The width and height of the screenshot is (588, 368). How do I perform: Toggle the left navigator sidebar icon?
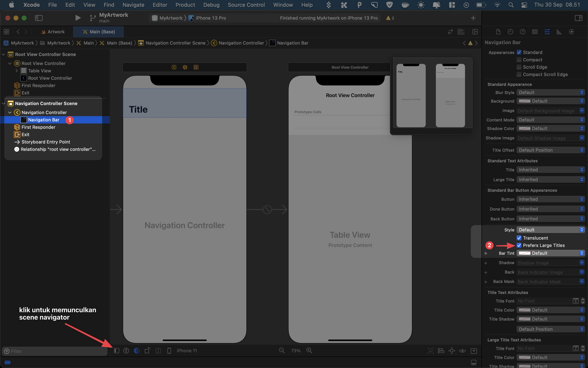39,18
